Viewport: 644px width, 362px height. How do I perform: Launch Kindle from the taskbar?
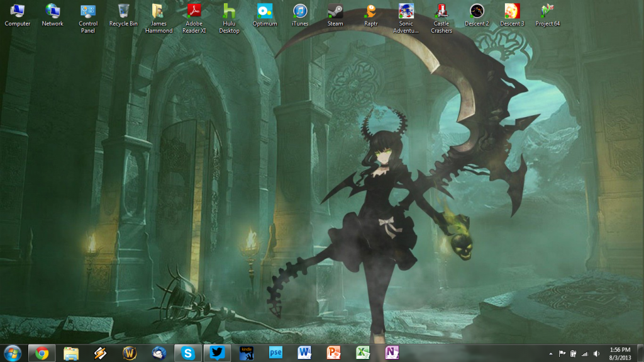(x=247, y=353)
